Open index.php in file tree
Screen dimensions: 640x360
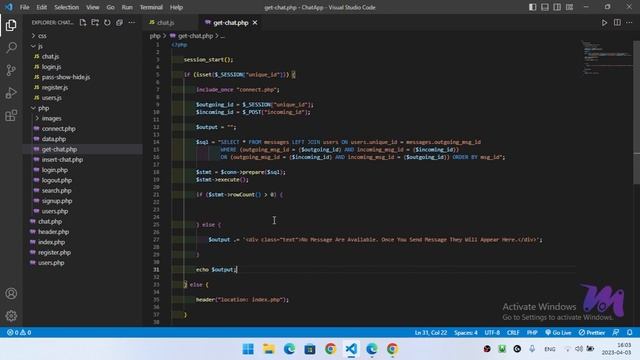point(51,242)
